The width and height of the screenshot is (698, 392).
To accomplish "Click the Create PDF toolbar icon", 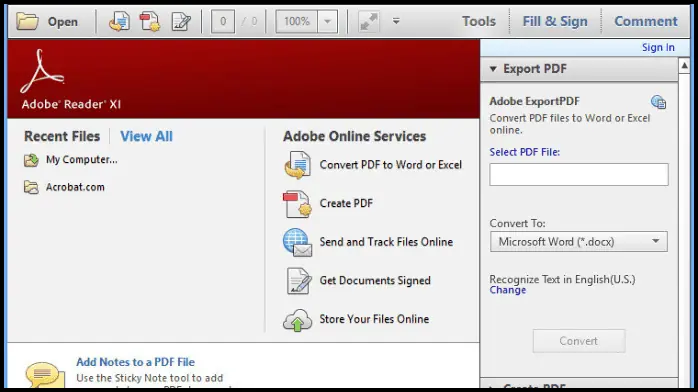I will (x=150, y=21).
